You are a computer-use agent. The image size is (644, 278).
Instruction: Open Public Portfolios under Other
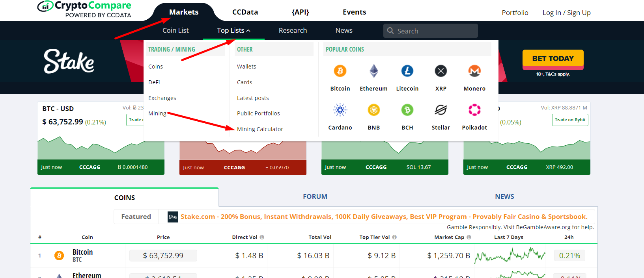coord(258,113)
